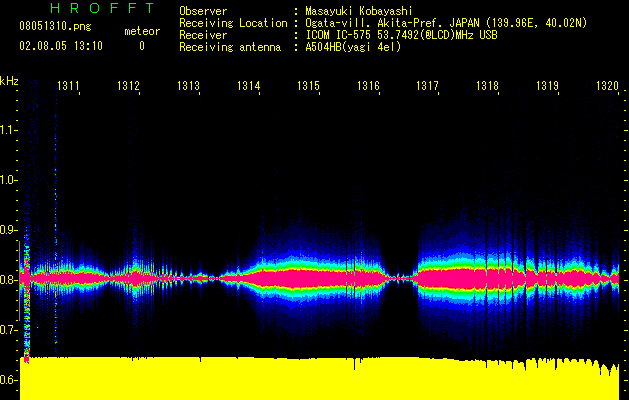Select antenna value A504HB(yagi 4el)
The width and height of the screenshot is (629, 400).
[x=353, y=47]
